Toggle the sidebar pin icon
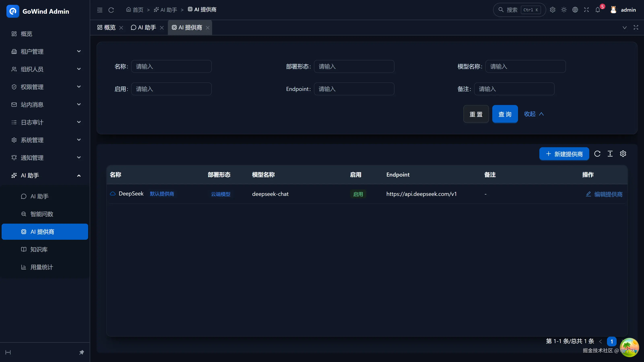The width and height of the screenshot is (644, 362). point(82,352)
